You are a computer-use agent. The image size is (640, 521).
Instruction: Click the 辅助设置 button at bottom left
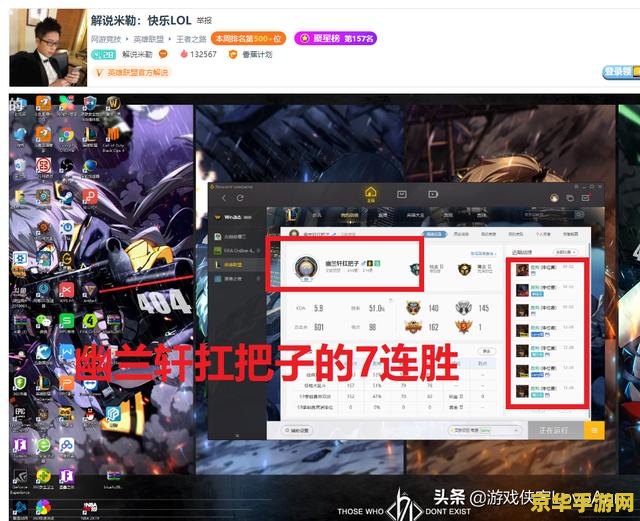tap(297, 430)
